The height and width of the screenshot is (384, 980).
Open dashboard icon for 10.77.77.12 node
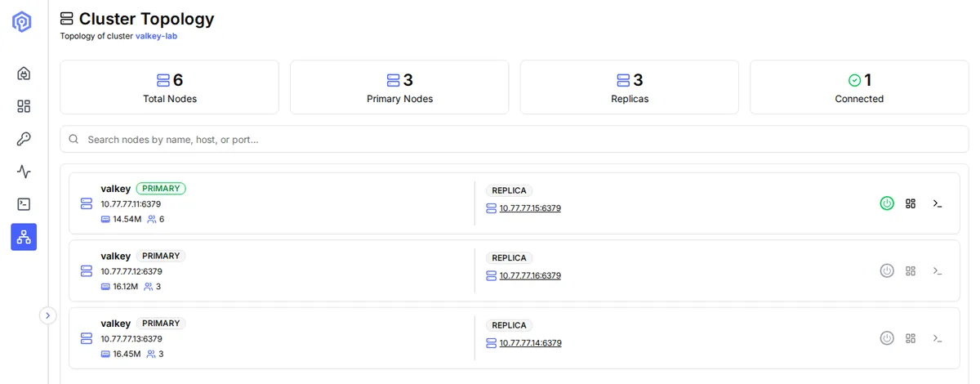(x=911, y=270)
